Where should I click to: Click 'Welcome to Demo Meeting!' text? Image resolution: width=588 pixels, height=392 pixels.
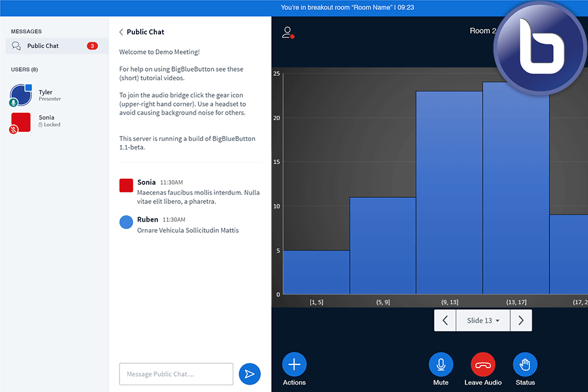click(x=159, y=52)
